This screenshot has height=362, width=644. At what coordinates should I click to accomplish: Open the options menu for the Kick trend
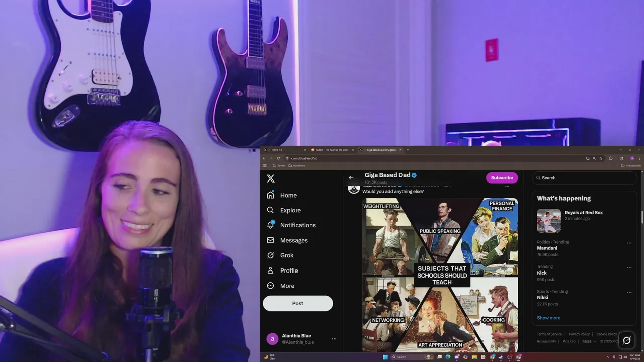tap(629, 267)
